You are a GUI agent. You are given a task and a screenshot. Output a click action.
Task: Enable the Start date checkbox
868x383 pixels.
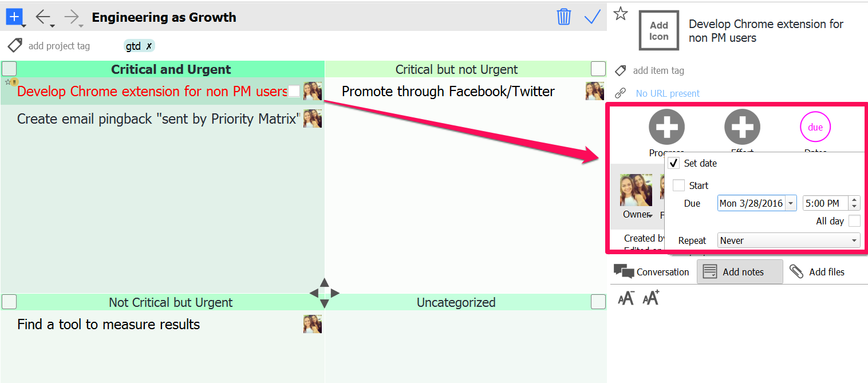678,185
